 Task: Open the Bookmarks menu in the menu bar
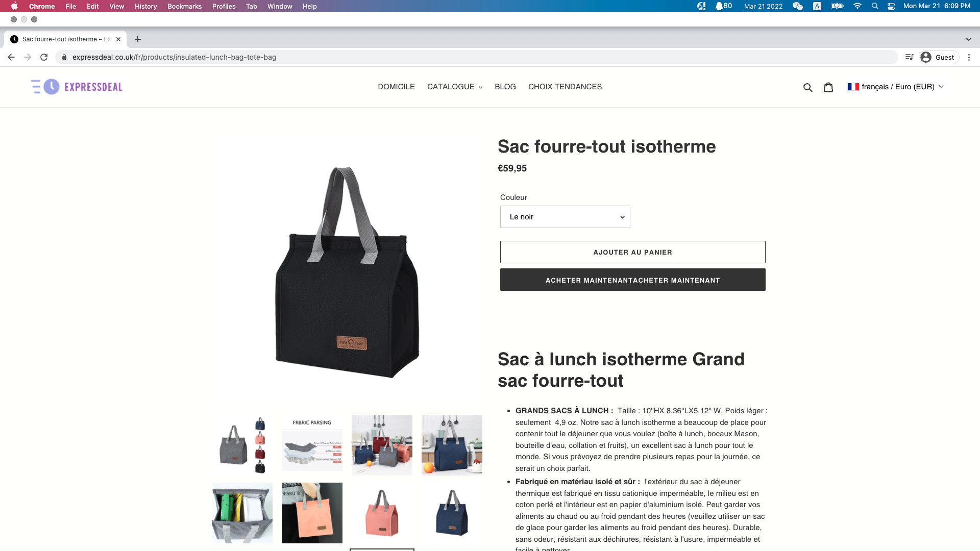click(x=184, y=6)
